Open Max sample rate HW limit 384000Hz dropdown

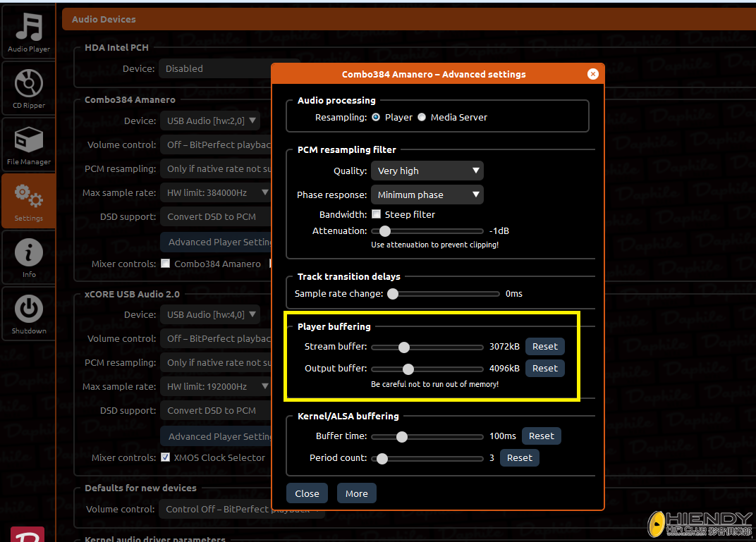click(x=216, y=192)
